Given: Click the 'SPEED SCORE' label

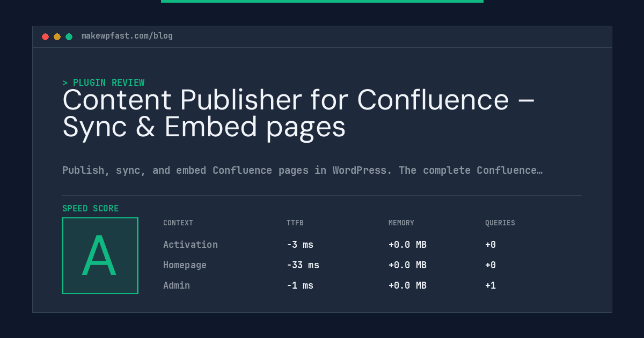Looking at the screenshot, I should (x=91, y=209).
